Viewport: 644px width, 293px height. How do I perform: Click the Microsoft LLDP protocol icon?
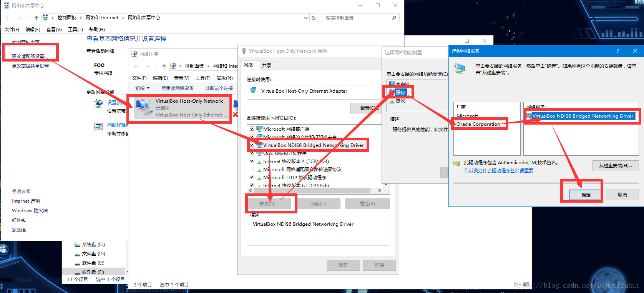(259, 178)
